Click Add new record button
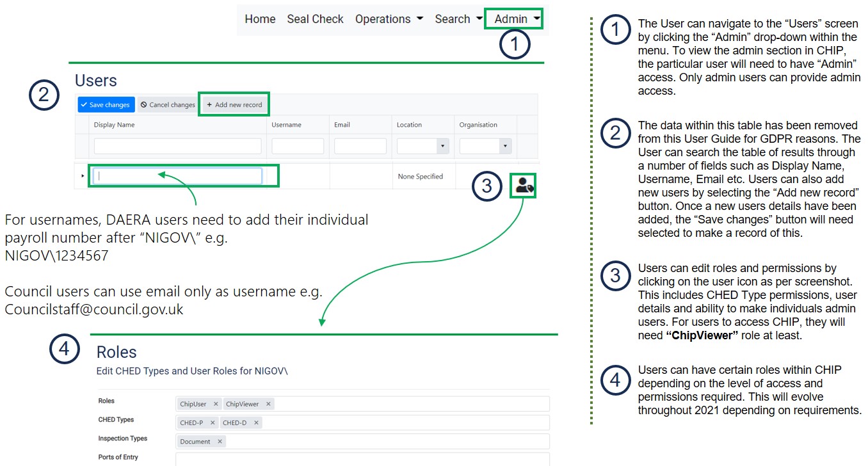Viewport: 868px width, 466px height. click(234, 105)
